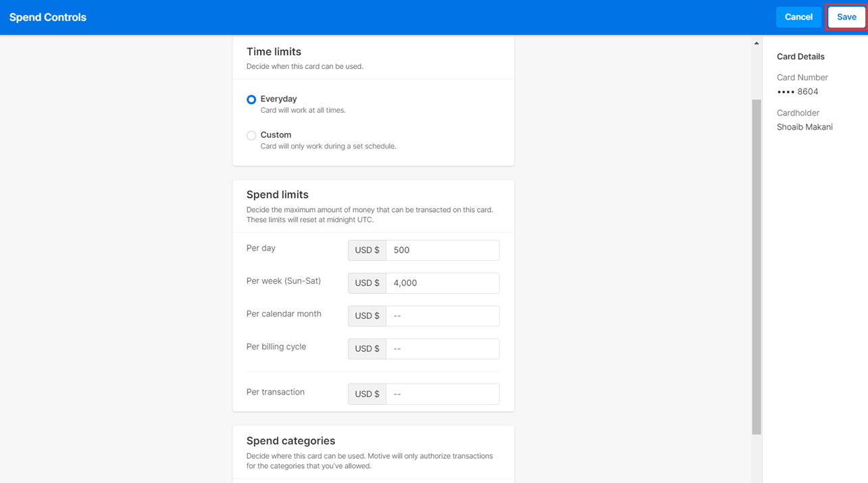This screenshot has height=483, width=868.
Task: Select the Custom schedule radio button
Action: click(251, 136)
